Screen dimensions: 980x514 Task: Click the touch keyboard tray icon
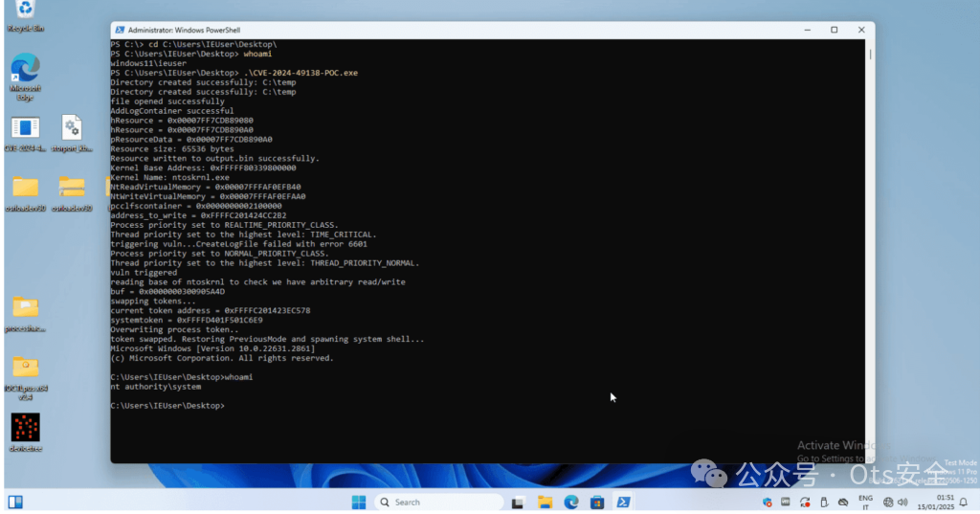click(786, 503)
